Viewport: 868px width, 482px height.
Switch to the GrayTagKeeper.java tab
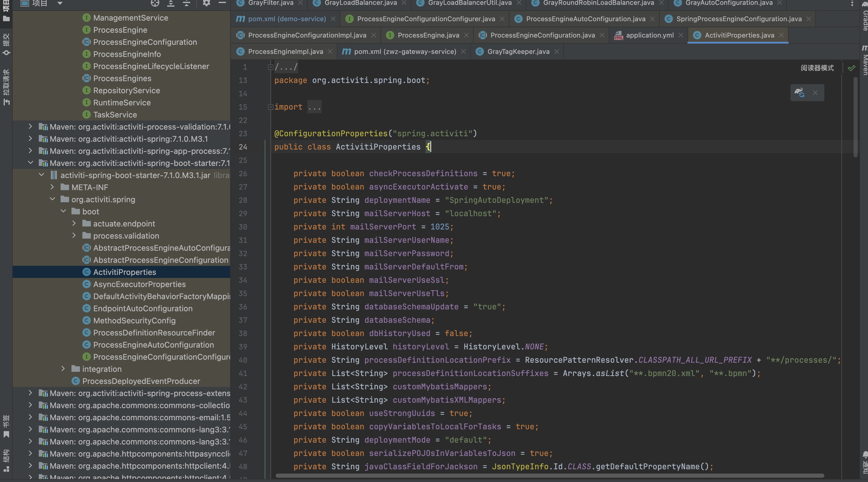(x=518, y=51)
